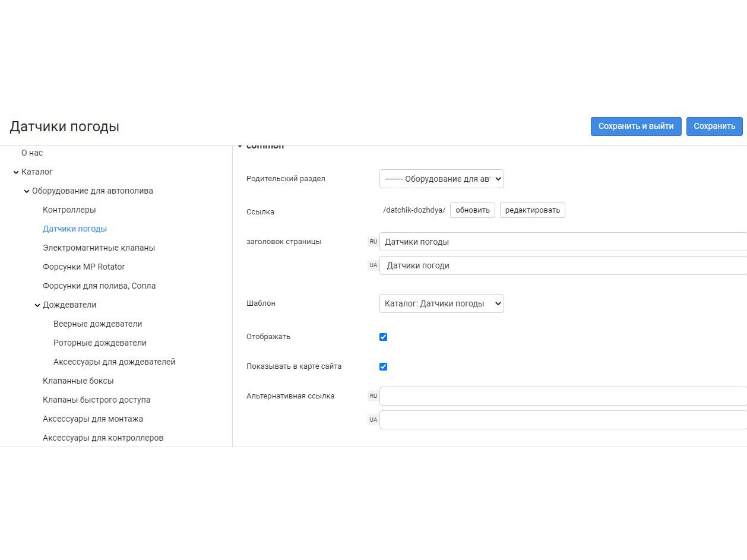This screenshot has height=560, width=747.
Task: Open Веерные дождеватели in the tree
Action: [x=97, y=324]
